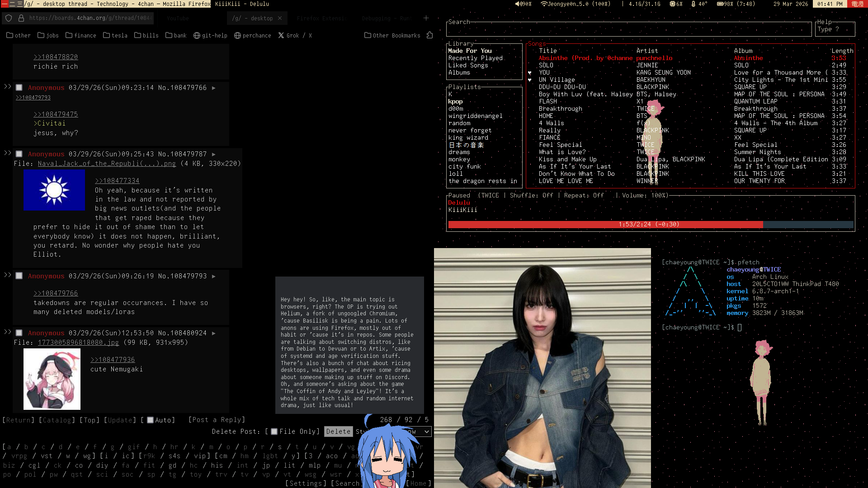Enable the Auto update checkbox
Viewport: 868px width, 488px height.
pyautogui.click(x=151, y=420)
